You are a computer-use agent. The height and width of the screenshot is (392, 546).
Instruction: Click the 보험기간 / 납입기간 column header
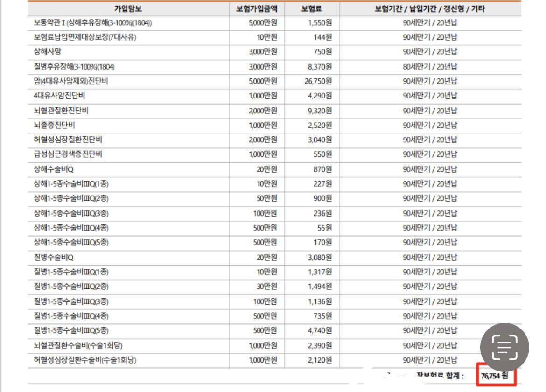[x=430, y=9]
